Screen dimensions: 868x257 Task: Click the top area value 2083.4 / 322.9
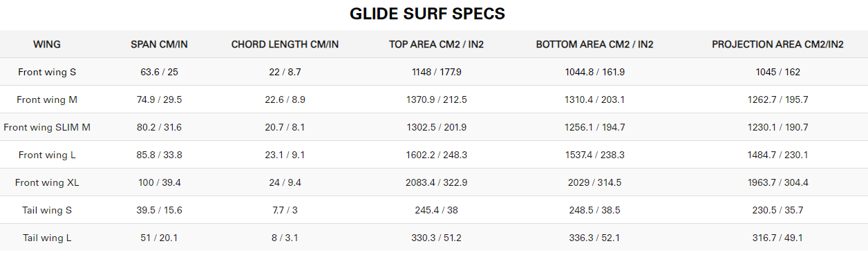437,182
